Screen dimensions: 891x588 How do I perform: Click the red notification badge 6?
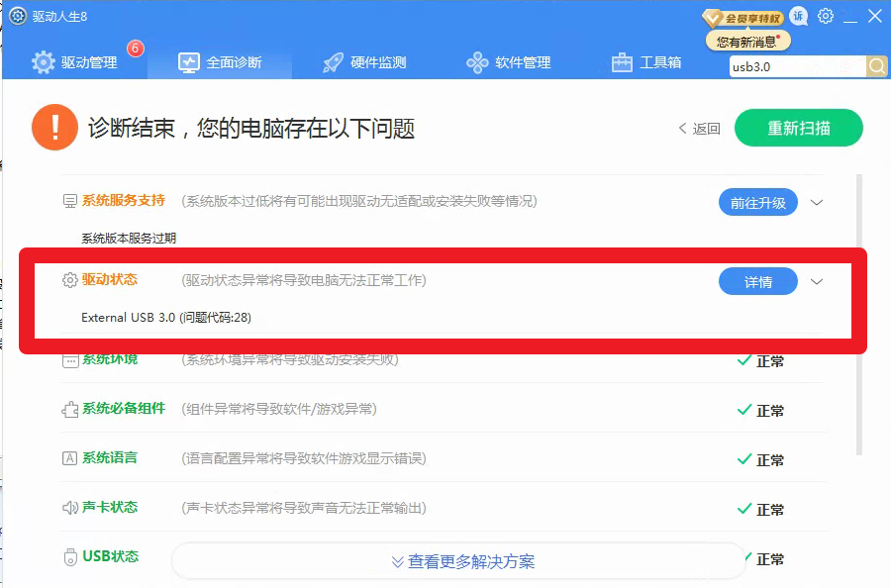click(x=136, y=49)
